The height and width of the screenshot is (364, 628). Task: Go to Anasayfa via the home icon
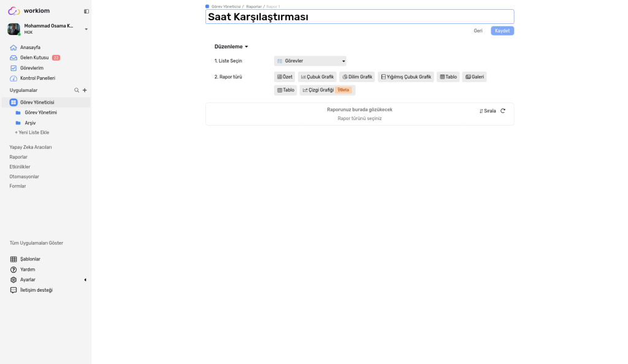coord(13,48)
